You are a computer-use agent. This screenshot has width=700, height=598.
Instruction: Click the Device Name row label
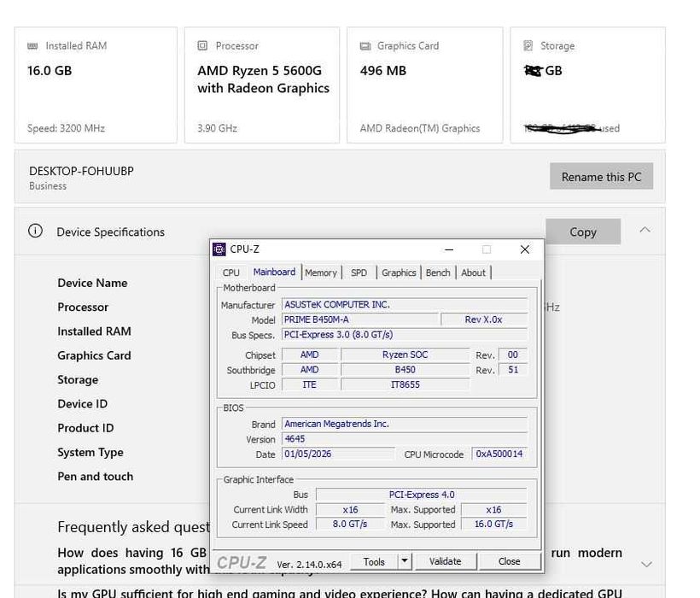(x=92, y=283)
